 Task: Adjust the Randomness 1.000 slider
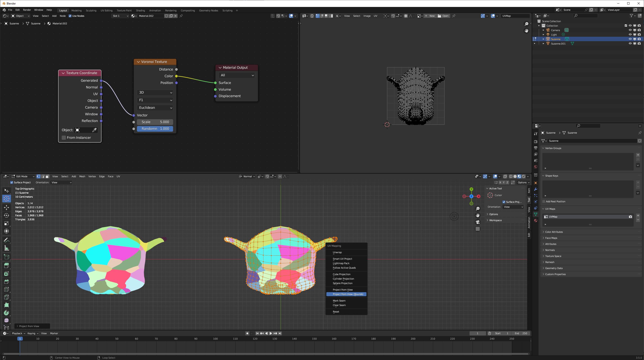[155, 129]
